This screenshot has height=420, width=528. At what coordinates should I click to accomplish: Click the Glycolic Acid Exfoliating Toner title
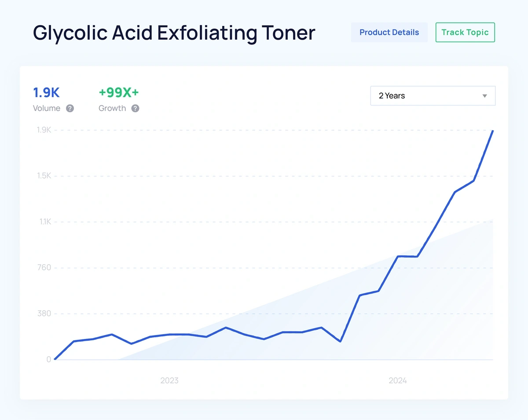[174, 33]
